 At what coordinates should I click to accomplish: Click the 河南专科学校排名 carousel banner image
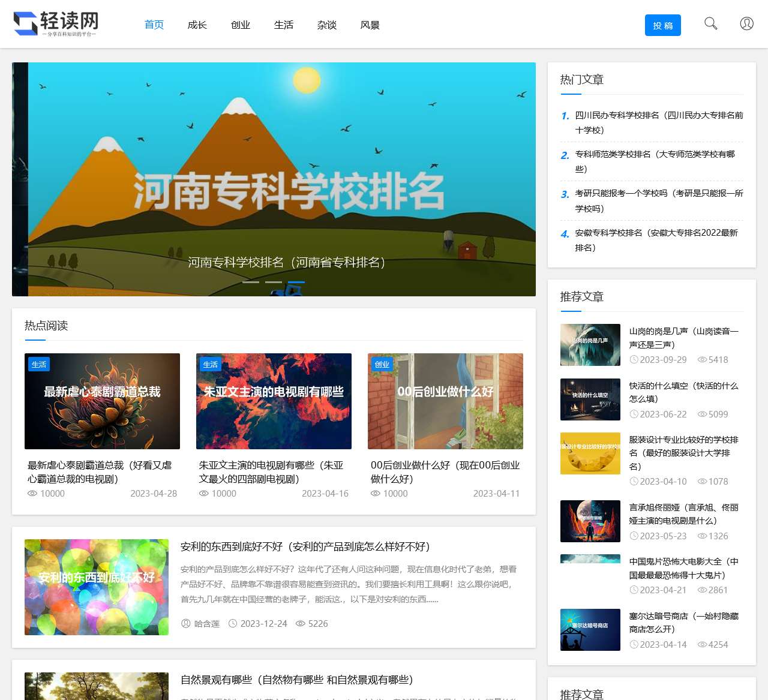(x=274, y=179)
